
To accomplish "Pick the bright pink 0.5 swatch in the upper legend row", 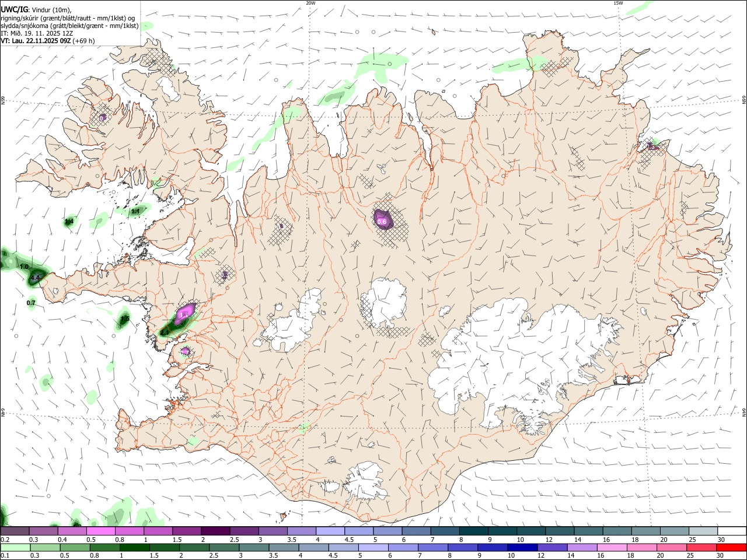I will click(x=101, y=531).
